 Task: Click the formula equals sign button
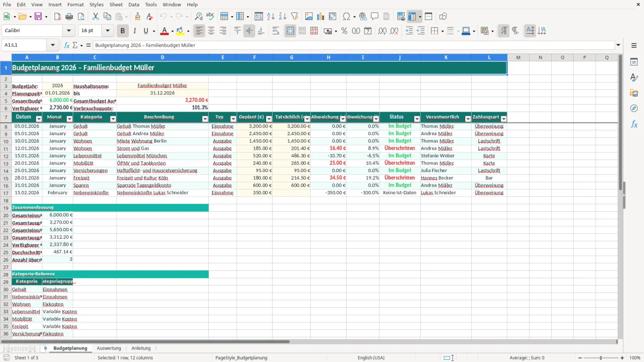(x=89, y=45)
